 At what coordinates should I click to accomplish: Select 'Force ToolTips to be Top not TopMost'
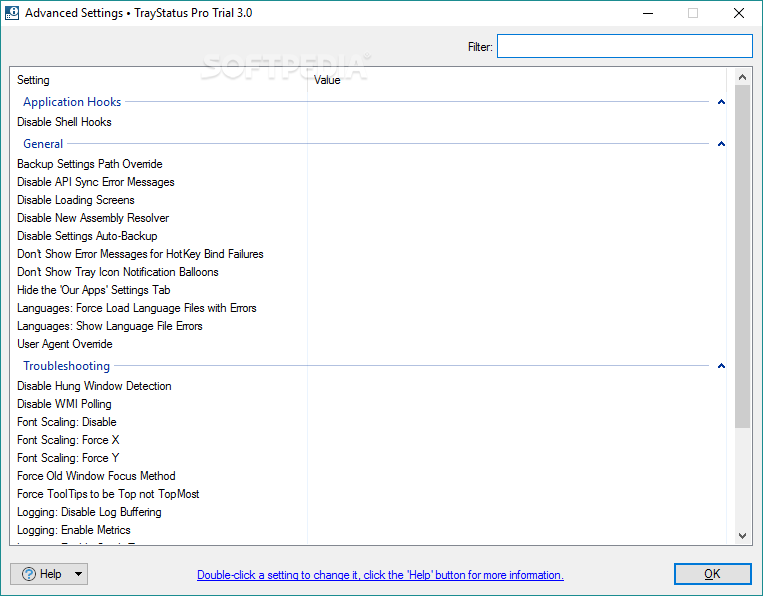[108, 493]
